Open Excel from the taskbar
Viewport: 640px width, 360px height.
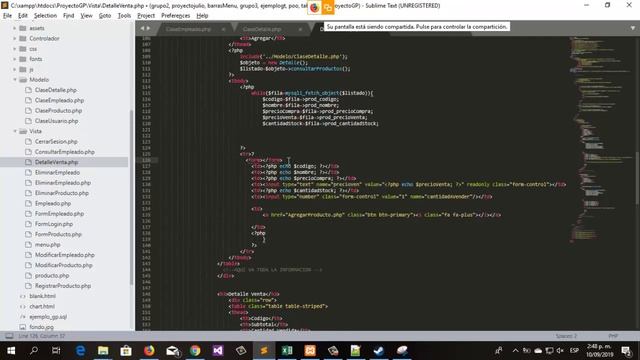click(287, 351)
